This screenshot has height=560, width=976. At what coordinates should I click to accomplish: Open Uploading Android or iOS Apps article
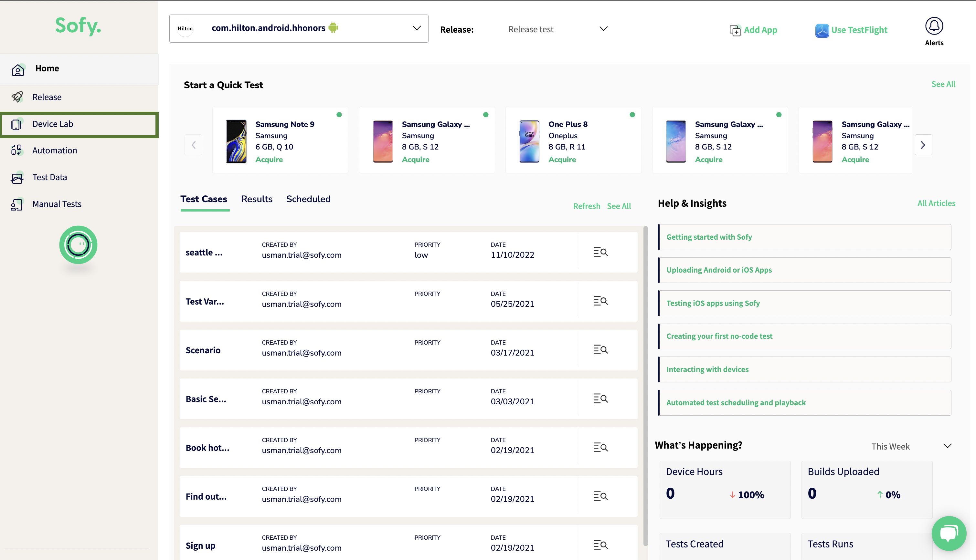pos(805,270)
